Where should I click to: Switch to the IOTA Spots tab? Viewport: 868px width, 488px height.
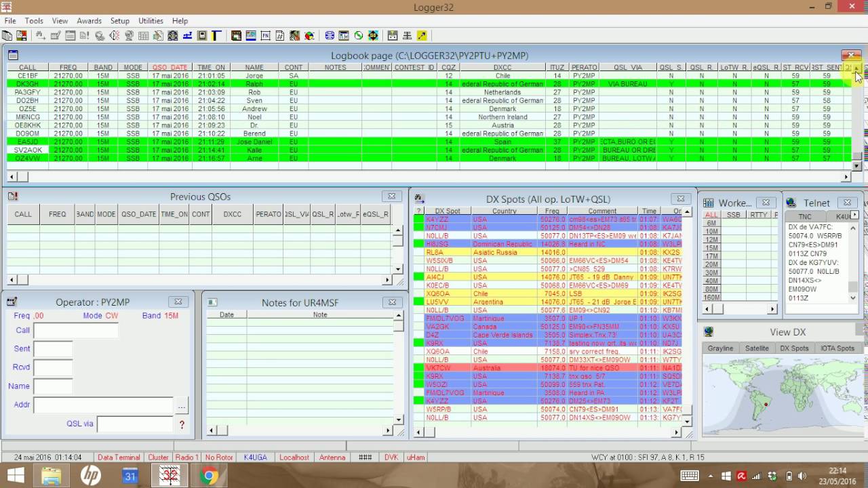(x=837, y=348)
